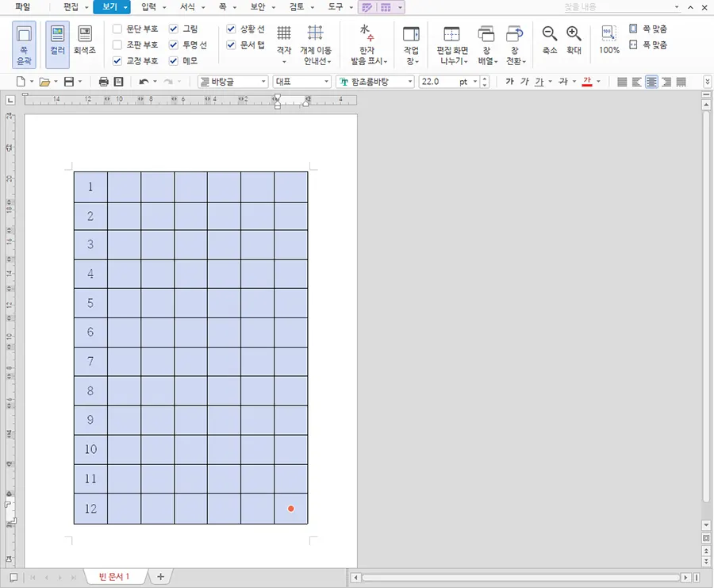This screenshot has height=588, width=714.
Task: Expand the underline style dropdown arrow
Action: point(550,82)
